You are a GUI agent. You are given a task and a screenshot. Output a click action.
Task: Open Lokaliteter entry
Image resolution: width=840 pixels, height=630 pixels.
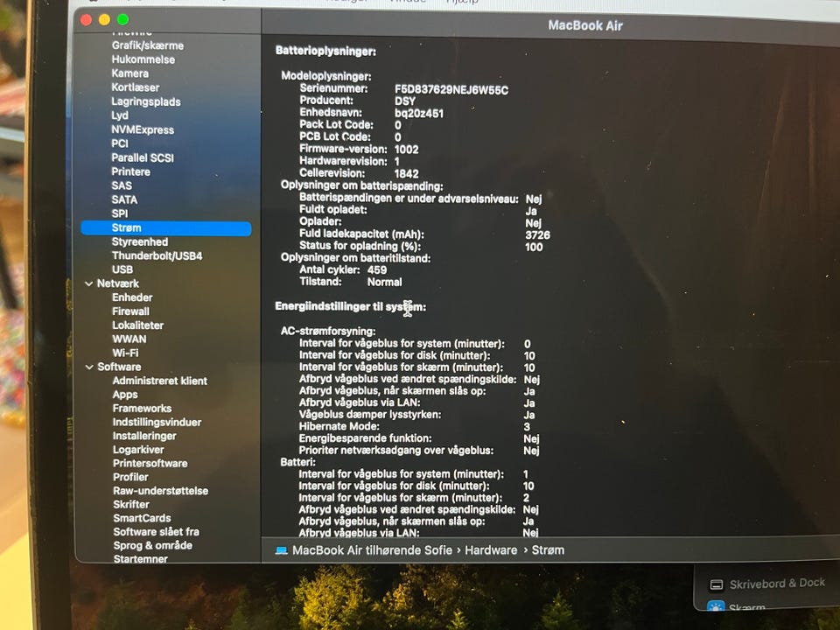tap(137, 325)
